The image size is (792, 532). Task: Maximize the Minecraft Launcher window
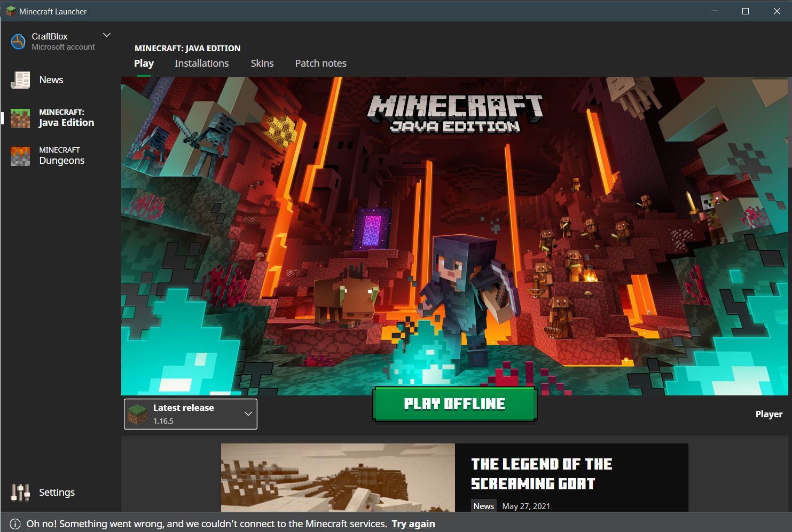[746, 11]
